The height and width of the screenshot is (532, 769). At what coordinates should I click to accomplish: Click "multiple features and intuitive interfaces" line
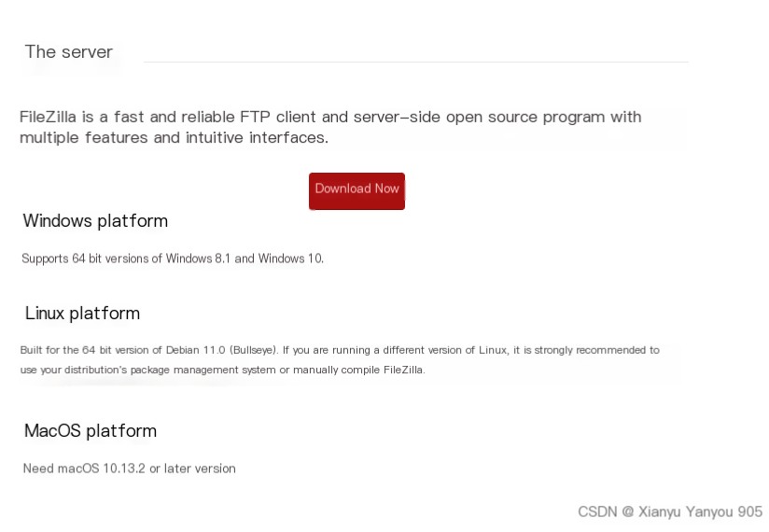(174, 138)
